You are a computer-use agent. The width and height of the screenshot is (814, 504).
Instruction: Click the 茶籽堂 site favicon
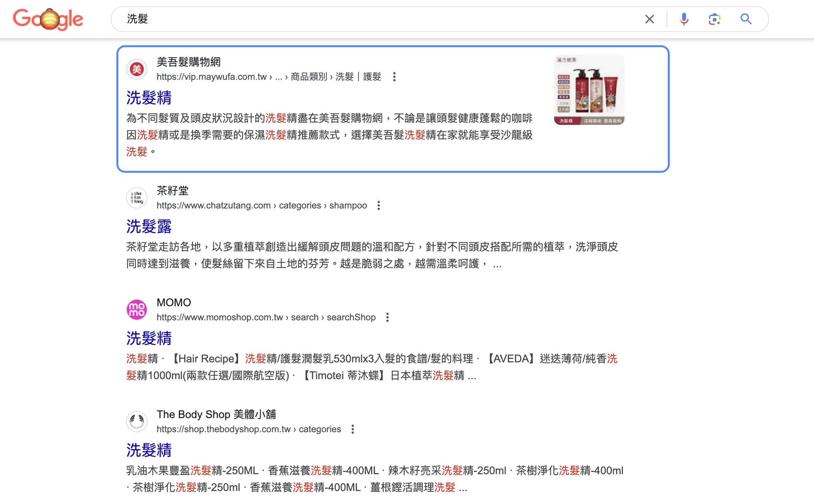137,198
